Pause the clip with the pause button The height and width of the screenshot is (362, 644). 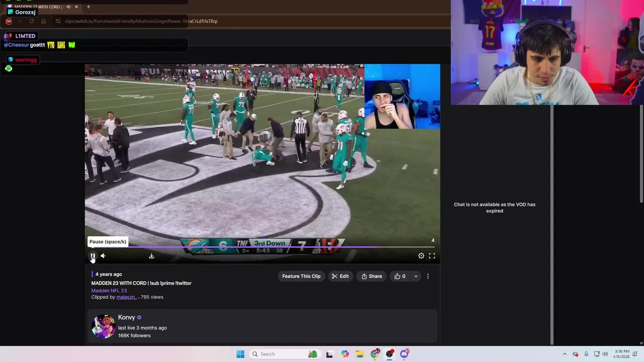[x=93, y=256]
